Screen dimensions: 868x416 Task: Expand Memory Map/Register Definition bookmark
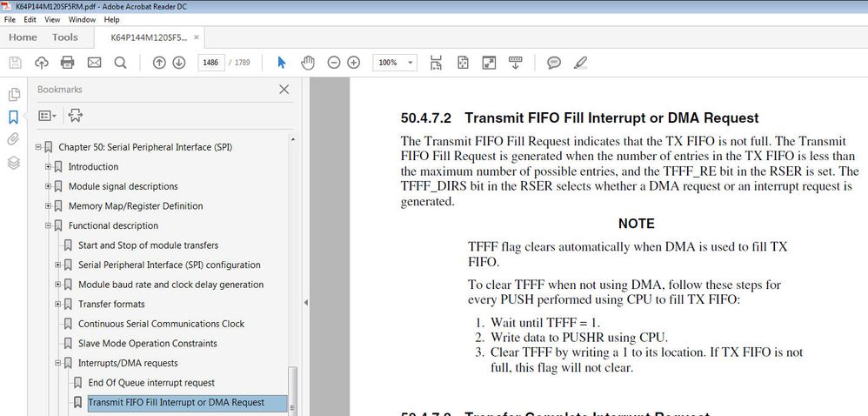[48, 206]
